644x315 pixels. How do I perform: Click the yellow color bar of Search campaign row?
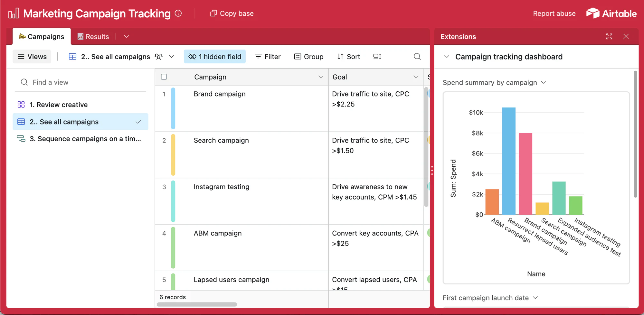173,155
